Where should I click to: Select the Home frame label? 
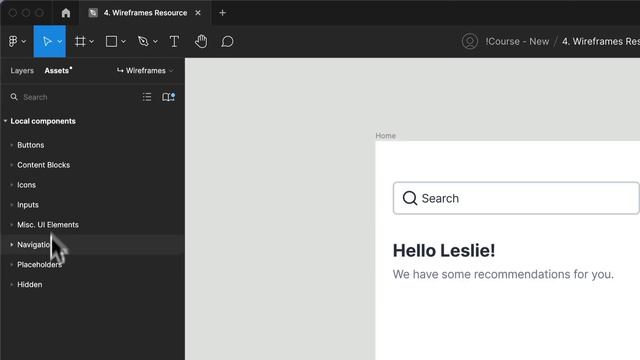pos(386,136)
